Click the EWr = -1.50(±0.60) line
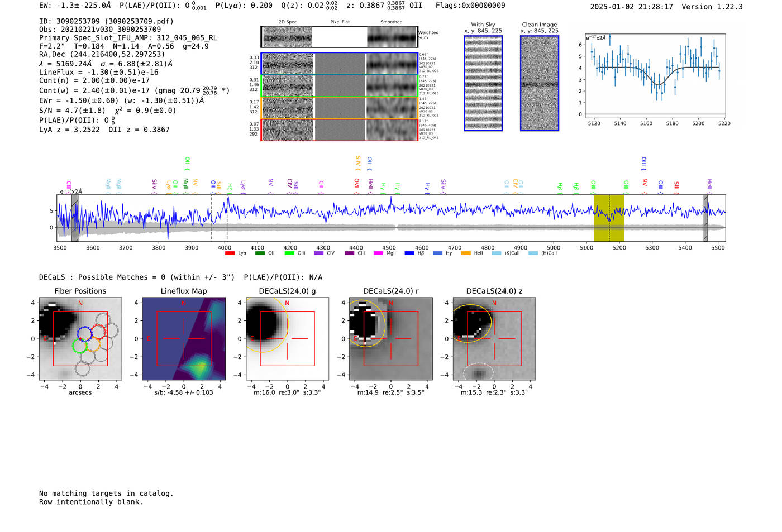 click(x=121, y=100)
